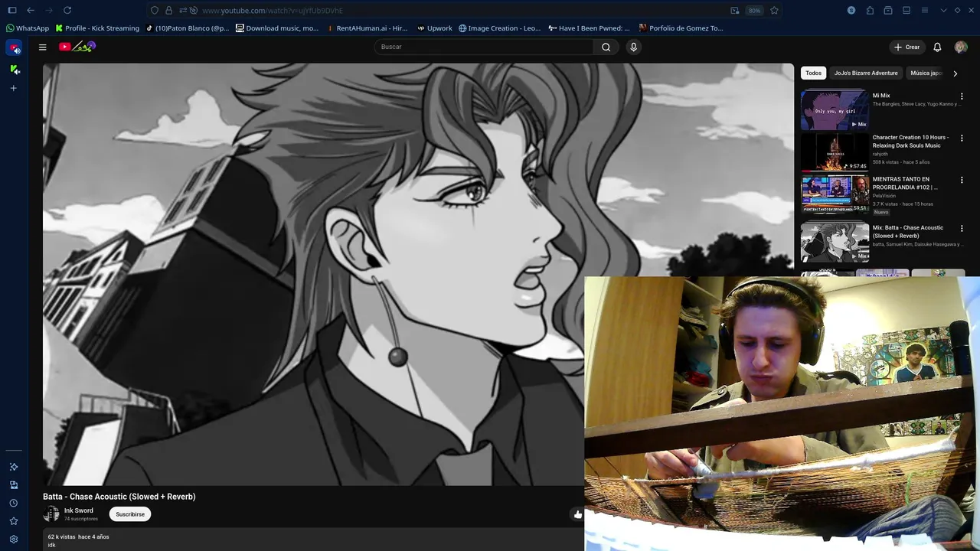Open Dark Souls video thumbnail
This screenshot has width=980, height=551.
(x=835, y=152)
